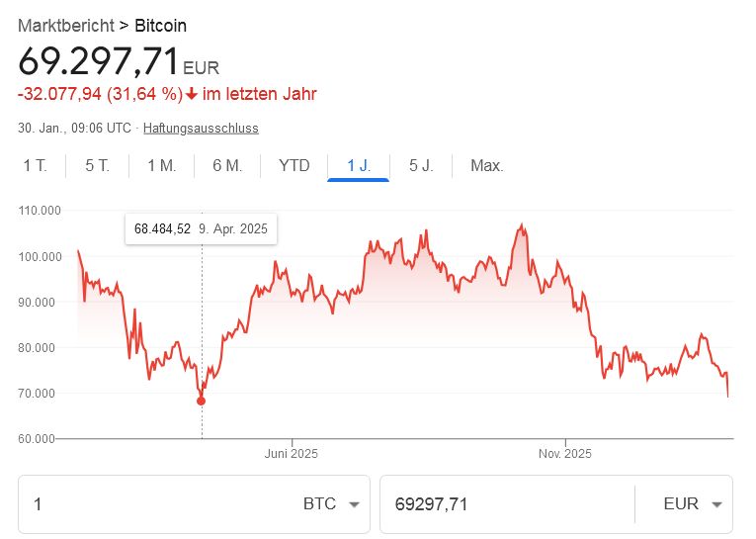Click the BTC amount input field

pyautogui.click(x=158, y=504)
